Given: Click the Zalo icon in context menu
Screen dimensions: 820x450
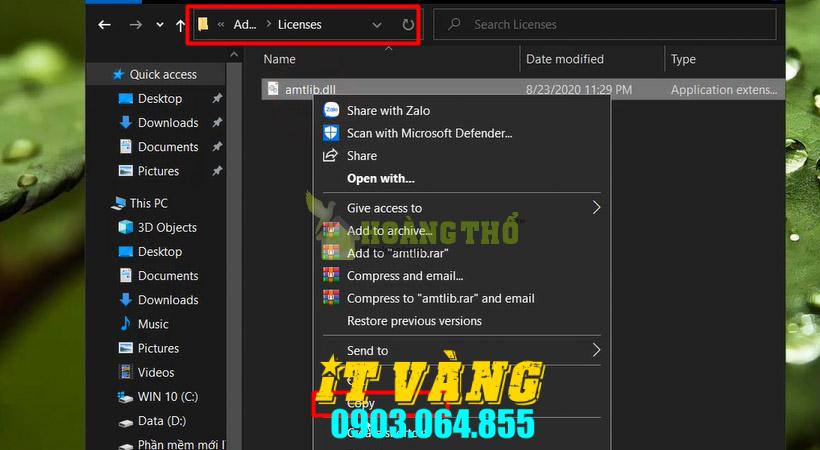Looking at the screenshot, I should (331, 110).
